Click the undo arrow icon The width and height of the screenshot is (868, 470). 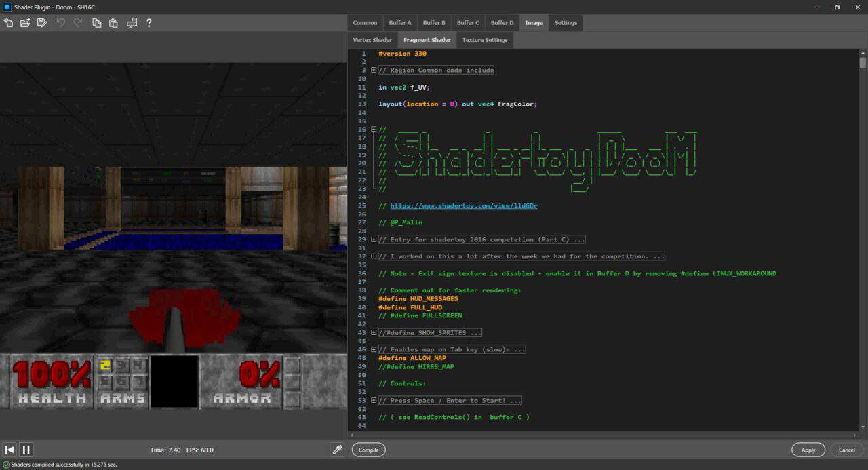61,23
